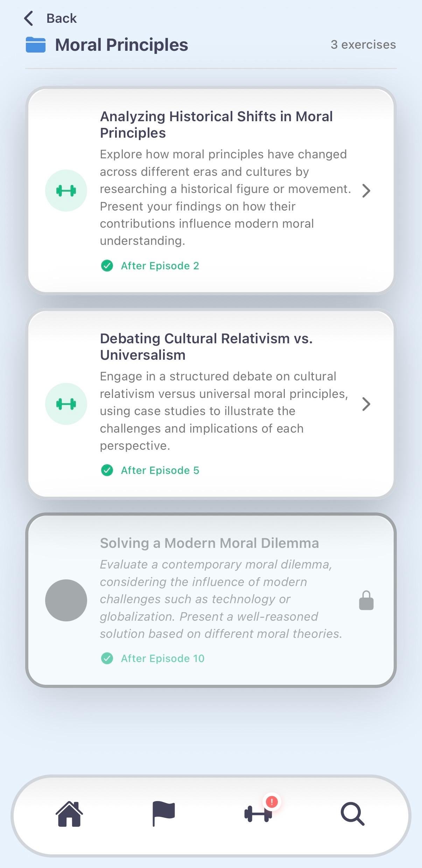
Task: Click the Back text link
Action: point(62,19)
